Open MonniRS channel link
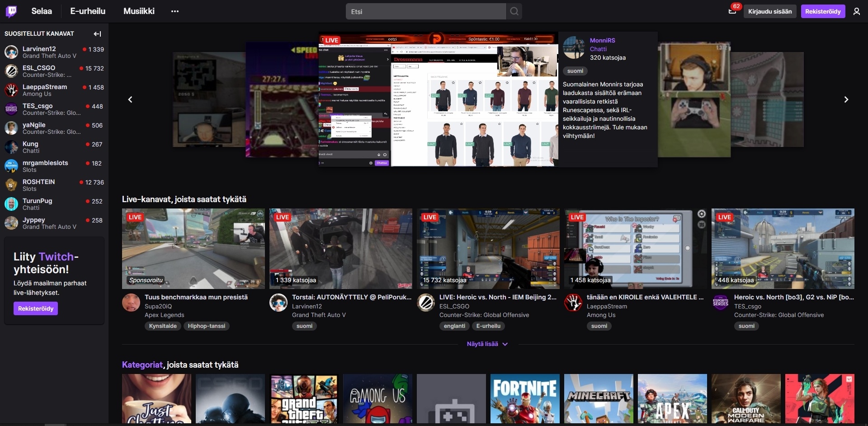This screenshot has width=868, height=426. click(x=602, y=40)
